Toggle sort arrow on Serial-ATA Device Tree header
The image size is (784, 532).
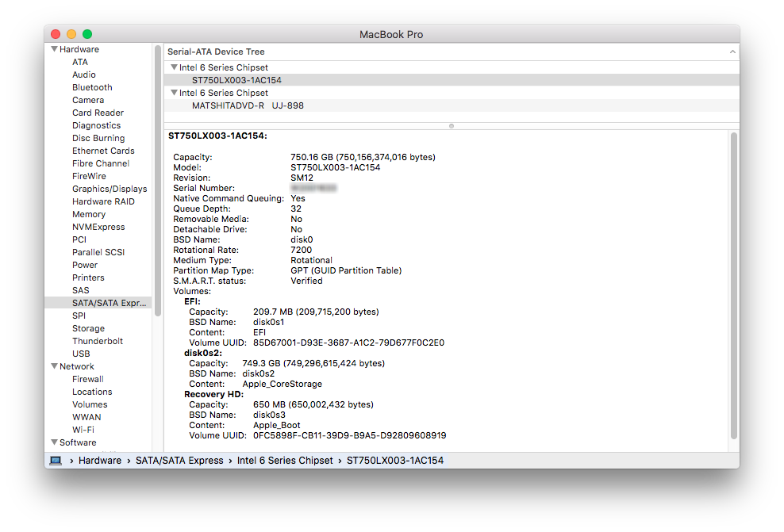click(x=732, y=52)
